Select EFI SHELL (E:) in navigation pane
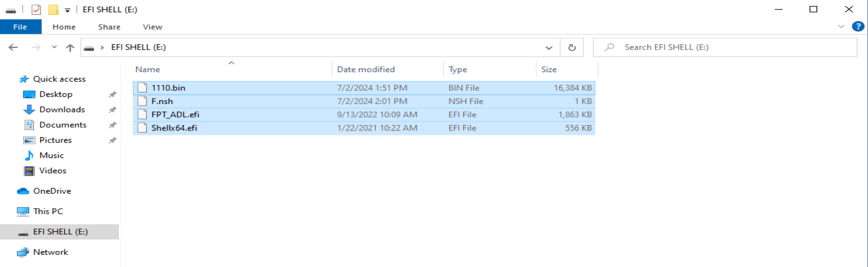 click(59, 232)
